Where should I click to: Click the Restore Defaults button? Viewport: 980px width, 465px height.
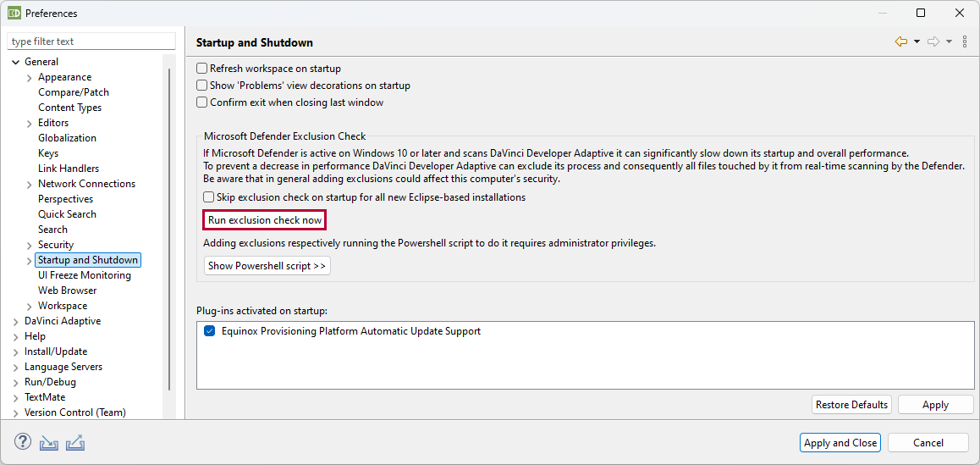coord(852,405)
